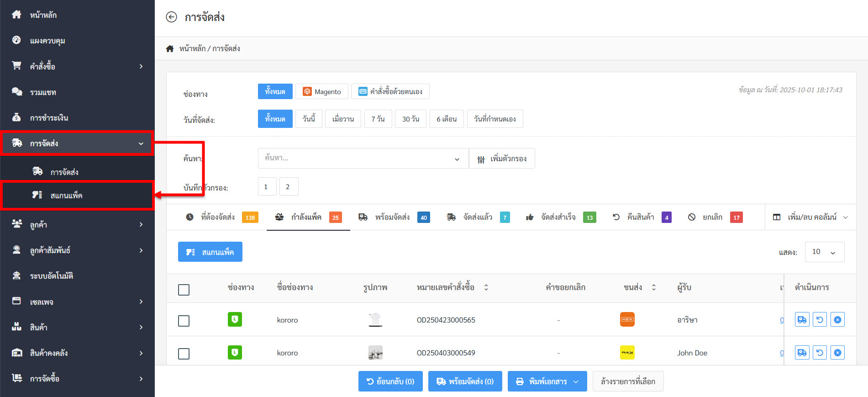The width and height of the screenshot is (868, 397).
Task: Click the ค้นหา search input field
Action: [x=356, y=159]
